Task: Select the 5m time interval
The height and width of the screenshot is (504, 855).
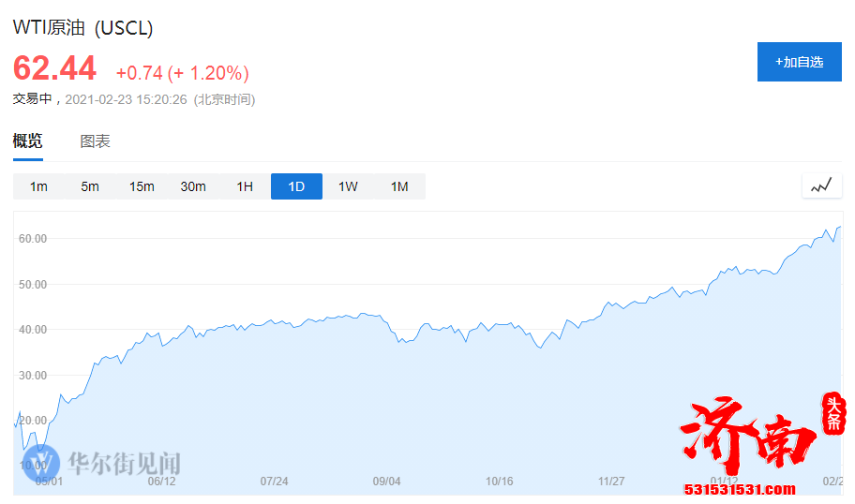Action: pyautogui.click(x=90, y=186)
